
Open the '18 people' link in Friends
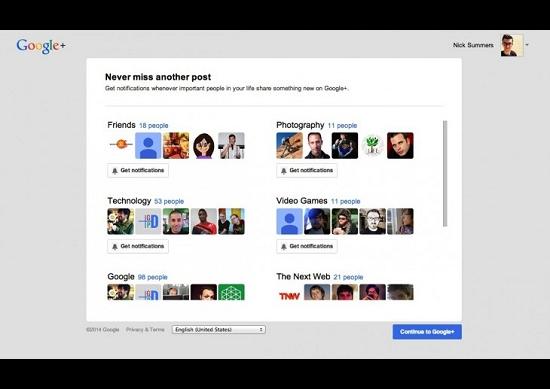(x=154, y=126)
